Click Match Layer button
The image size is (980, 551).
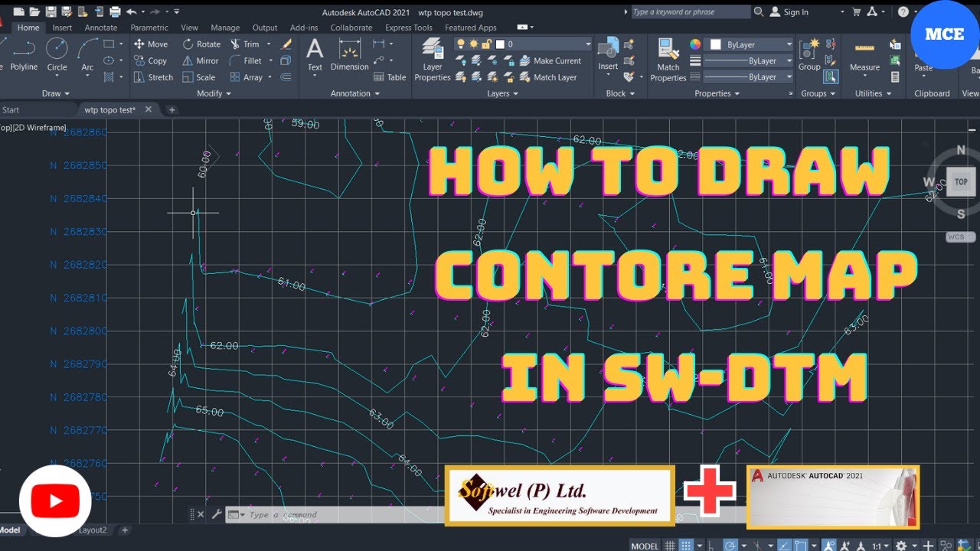(548, 77)
